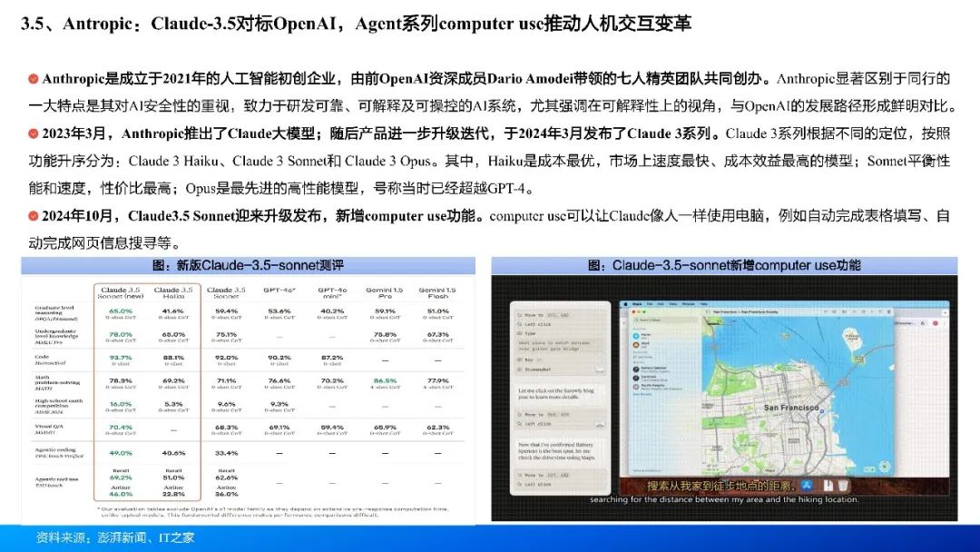Click column header 'GPT-4o*'
This screenshot has width=980, height=552.
[279, 290]
